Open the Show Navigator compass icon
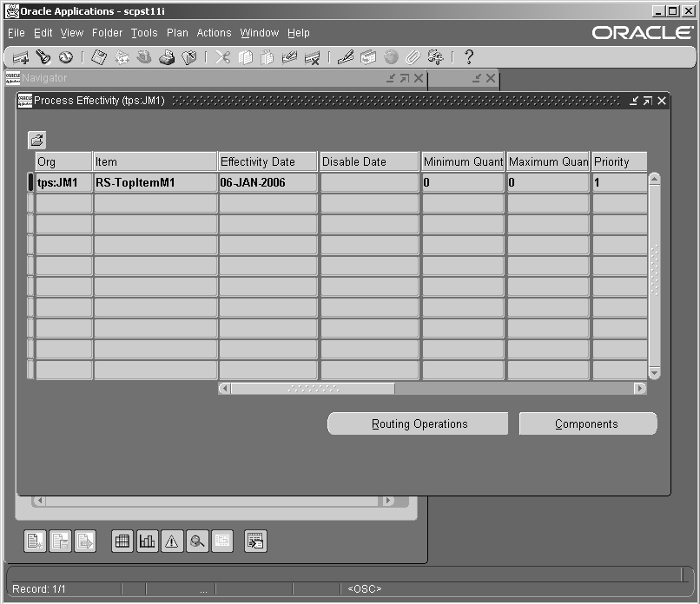The height and width of the screenshot is (604, 700). [66, 57]
